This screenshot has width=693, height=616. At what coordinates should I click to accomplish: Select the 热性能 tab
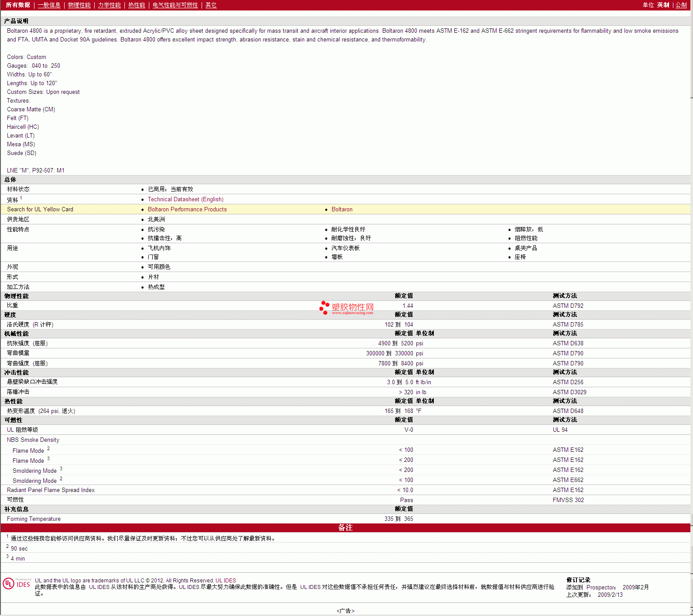(137, 5)
